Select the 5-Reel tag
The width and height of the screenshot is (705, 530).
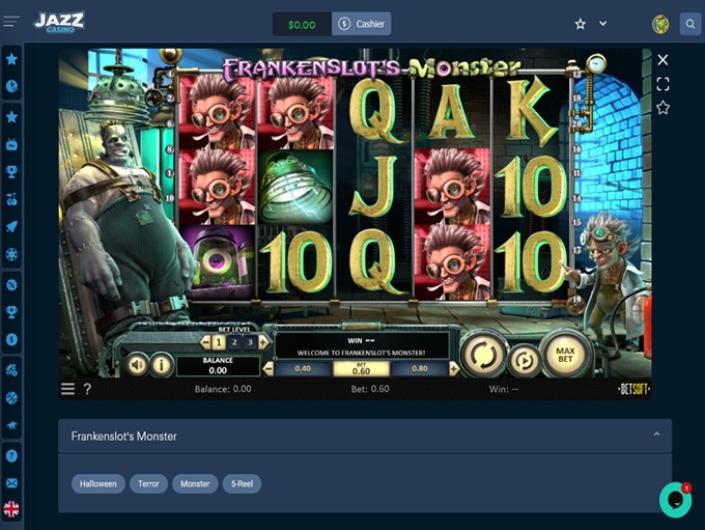242,483
